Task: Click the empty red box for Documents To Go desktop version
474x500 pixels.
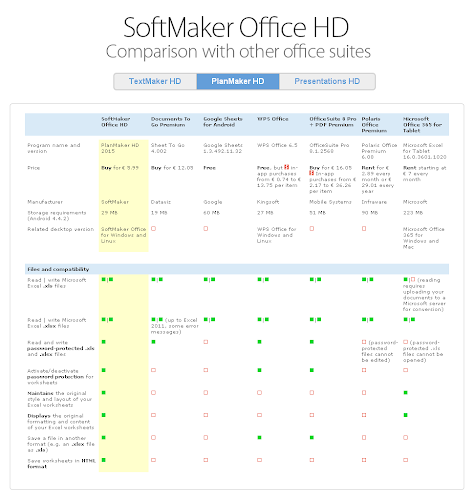Action: click(x=153, y=229)
